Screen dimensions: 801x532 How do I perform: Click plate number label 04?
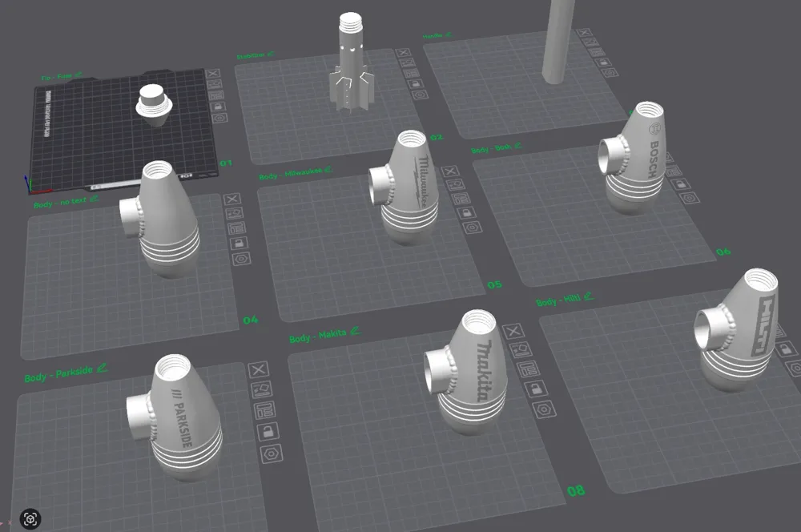[x=250, y=320]
